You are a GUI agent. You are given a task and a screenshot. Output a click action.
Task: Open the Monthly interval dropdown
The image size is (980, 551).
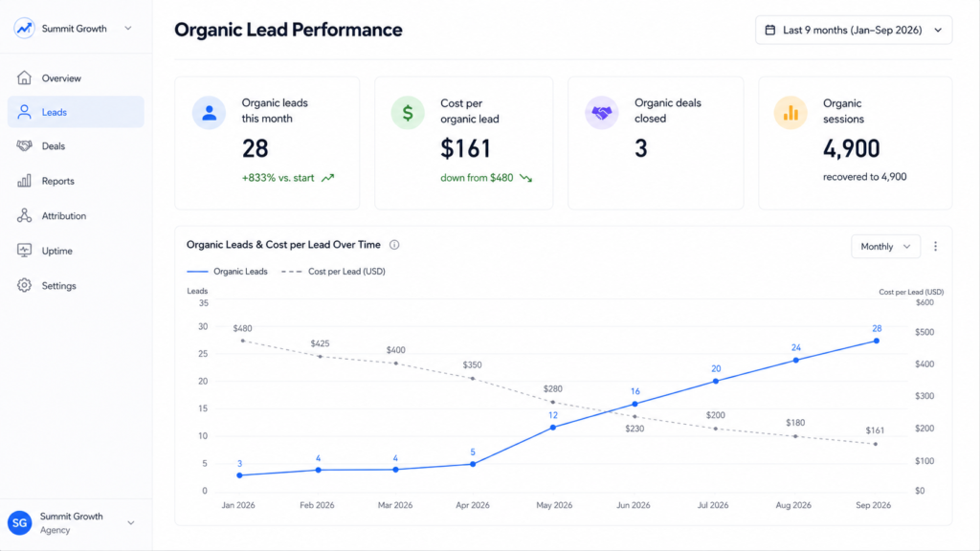tap(885, 247)
